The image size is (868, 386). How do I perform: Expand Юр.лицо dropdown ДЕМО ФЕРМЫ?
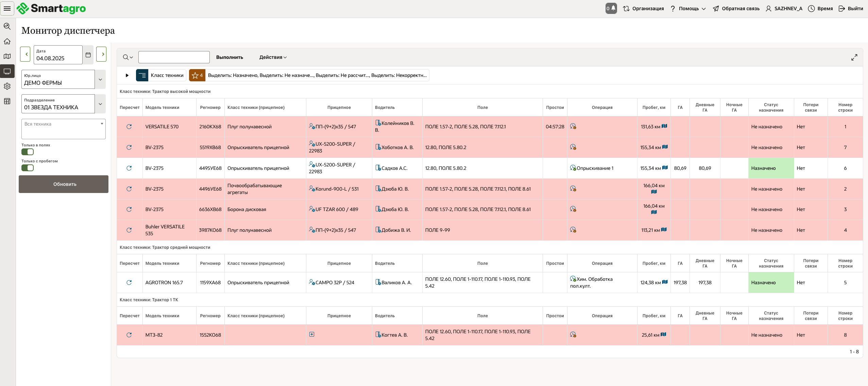[x=100, y=79]
